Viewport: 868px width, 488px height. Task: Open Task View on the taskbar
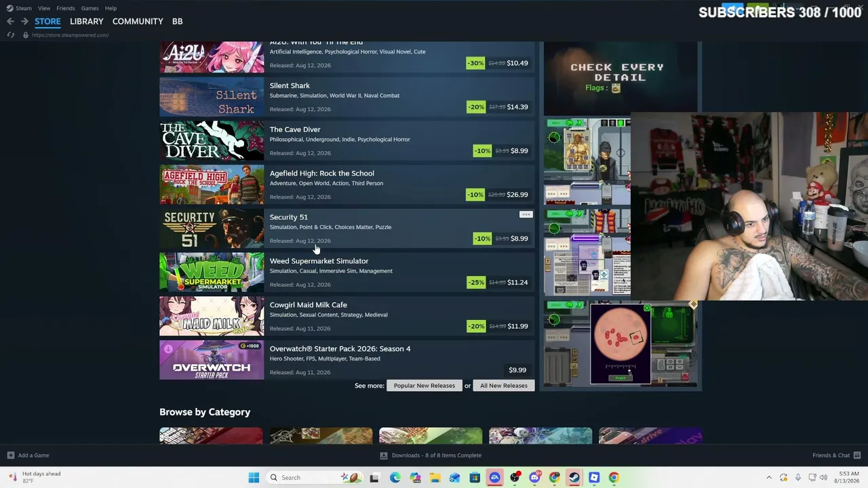tap(374, 478)
